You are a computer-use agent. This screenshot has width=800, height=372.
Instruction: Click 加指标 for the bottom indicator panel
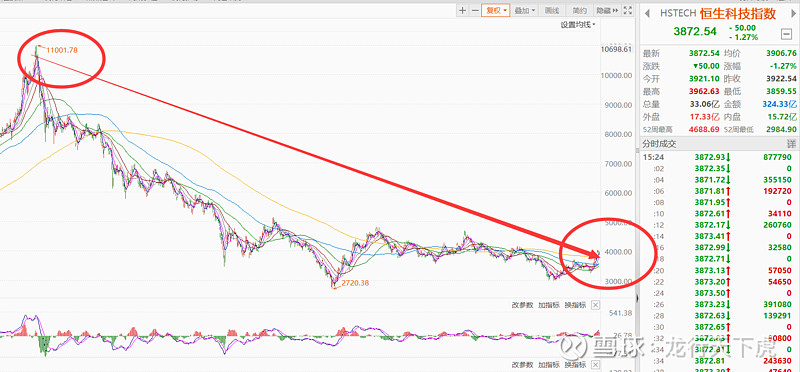(548, 364)
